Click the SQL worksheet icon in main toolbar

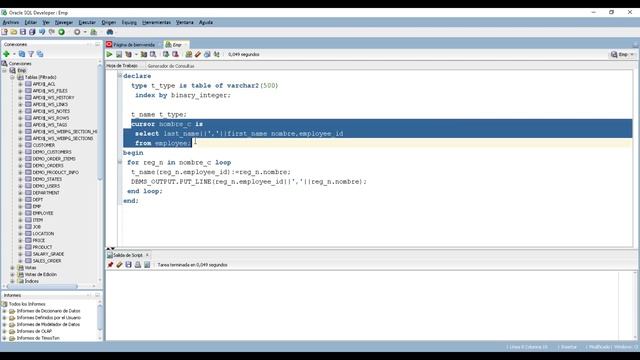coord(94,32)
